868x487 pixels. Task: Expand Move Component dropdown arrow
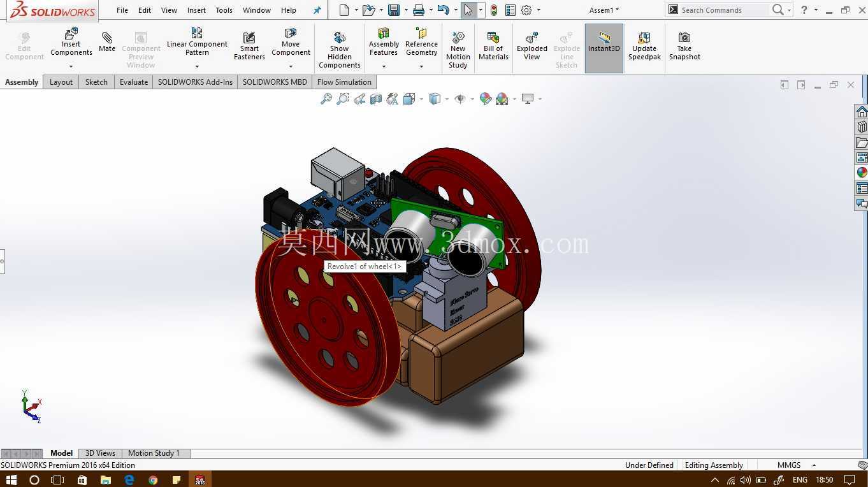(x=291, y=66)
